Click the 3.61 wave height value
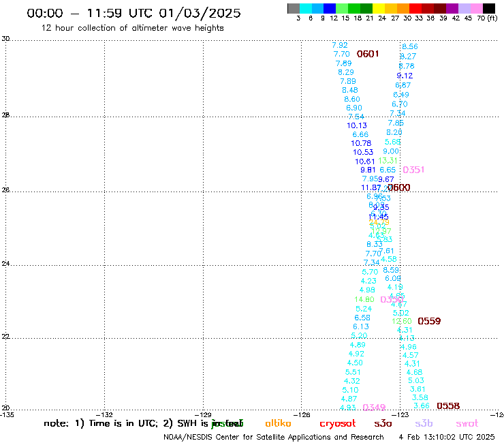This screenshot has height=443, width=504. click(x=418, y=389)
